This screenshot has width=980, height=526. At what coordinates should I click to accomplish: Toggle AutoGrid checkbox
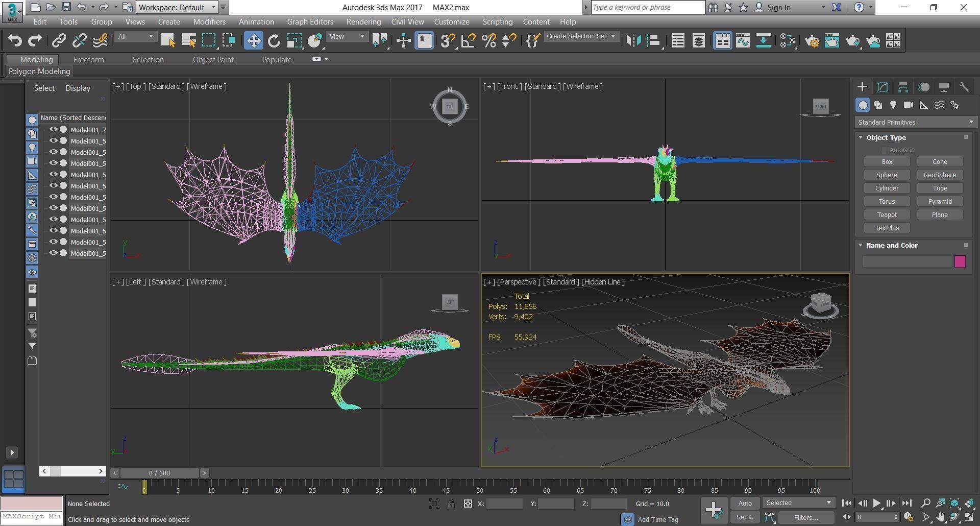pos(884,150)
